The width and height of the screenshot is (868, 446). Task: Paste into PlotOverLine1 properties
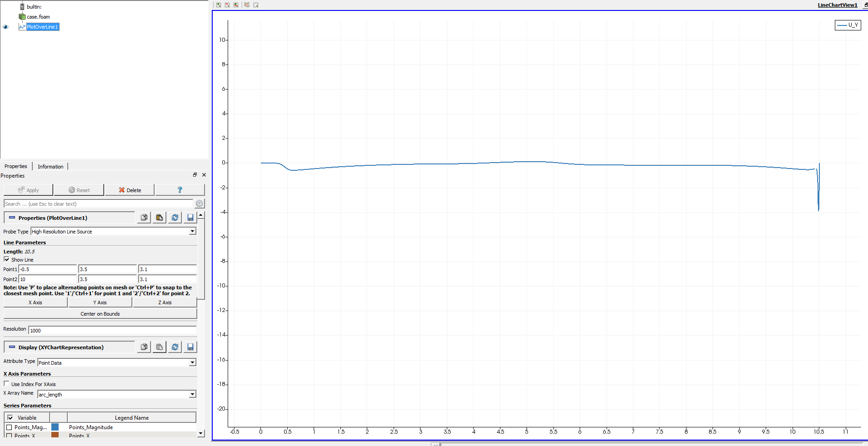tap(160, 218)
